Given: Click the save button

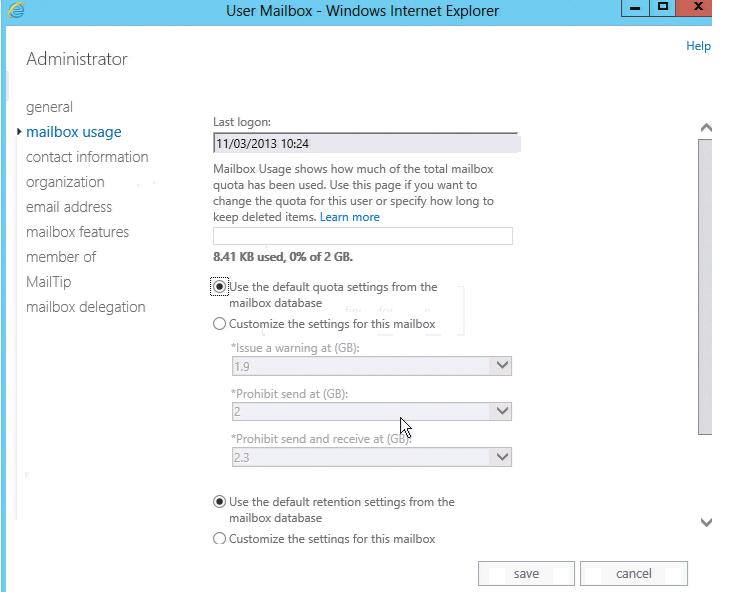Looking at the screenshot, I should point(526,574).
